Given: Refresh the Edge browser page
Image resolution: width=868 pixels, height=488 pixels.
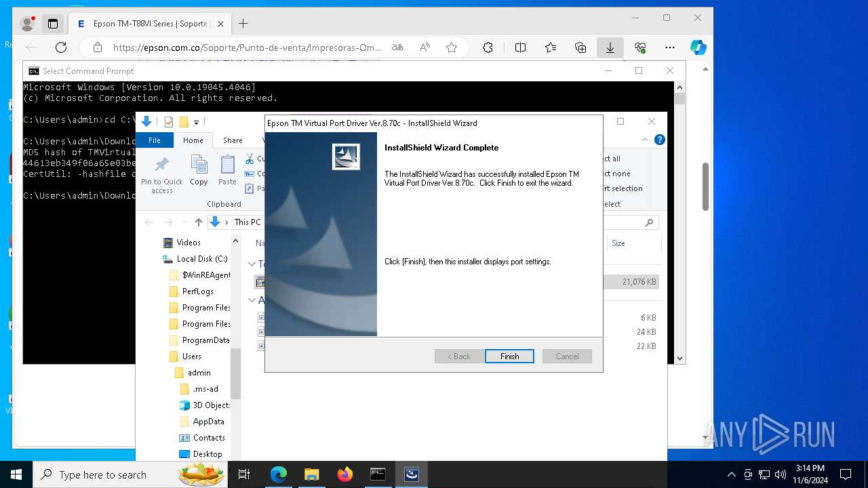Looking at the screenshot, I should [x=61, y=47].
